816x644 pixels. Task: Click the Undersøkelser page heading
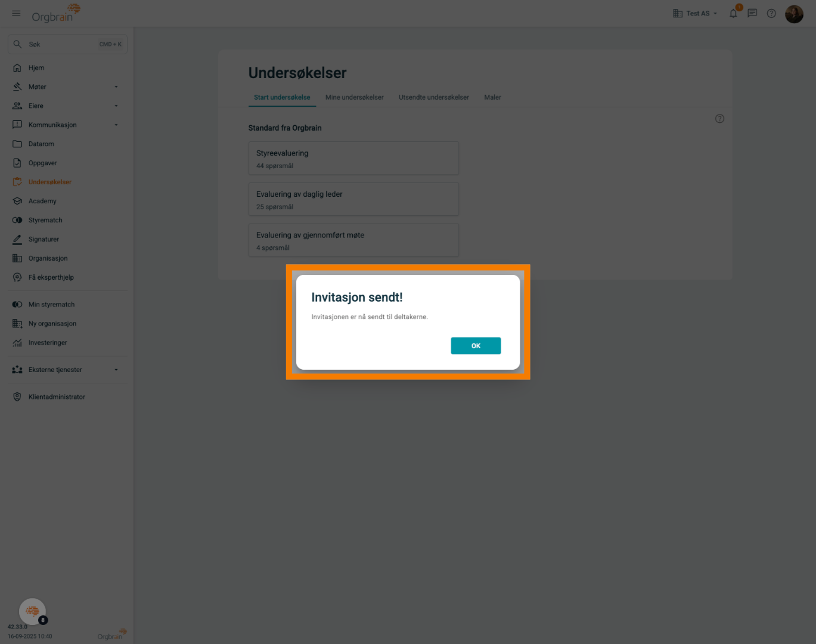tap(297, 73)
